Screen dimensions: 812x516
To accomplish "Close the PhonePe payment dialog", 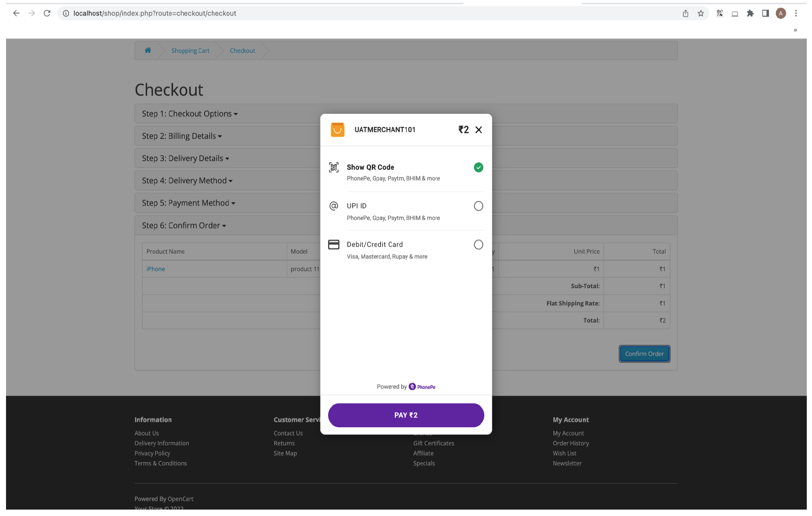I will pos(478,130).
